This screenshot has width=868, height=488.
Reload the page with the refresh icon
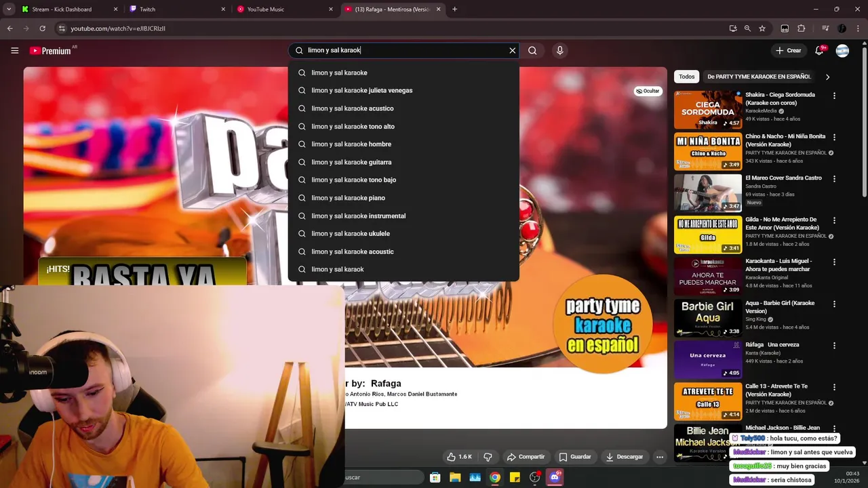pos(42,28)
